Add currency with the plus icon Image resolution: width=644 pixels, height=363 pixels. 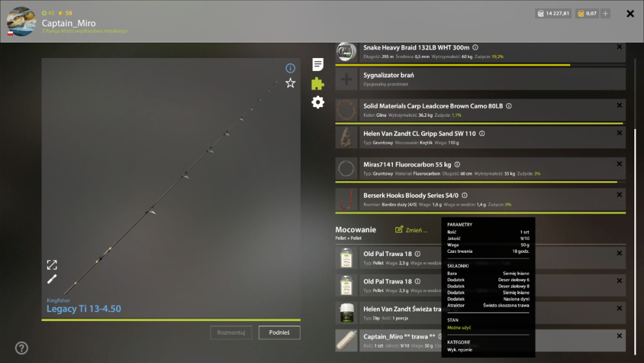click(x=605, y=14)
